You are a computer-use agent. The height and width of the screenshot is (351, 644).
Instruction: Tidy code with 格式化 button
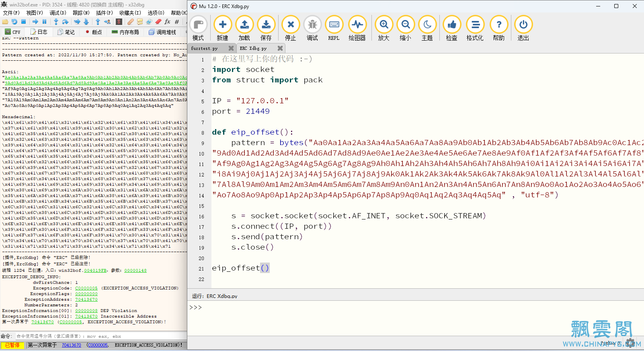tap(475, 29)
